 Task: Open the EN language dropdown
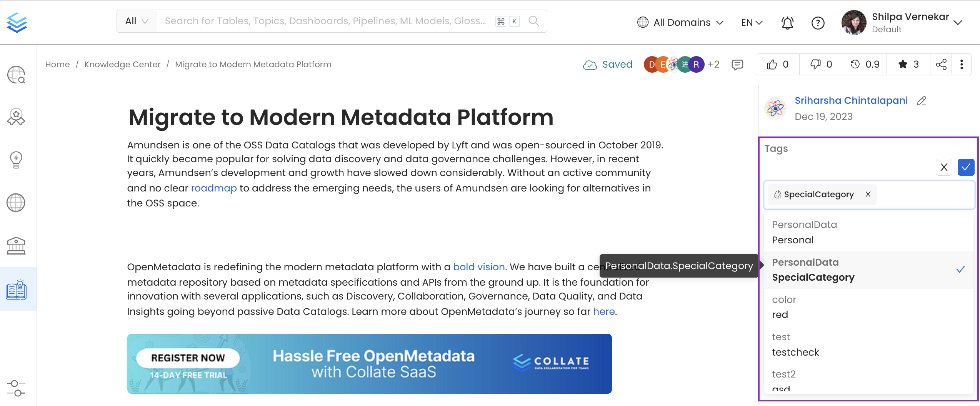pos(752,22)
